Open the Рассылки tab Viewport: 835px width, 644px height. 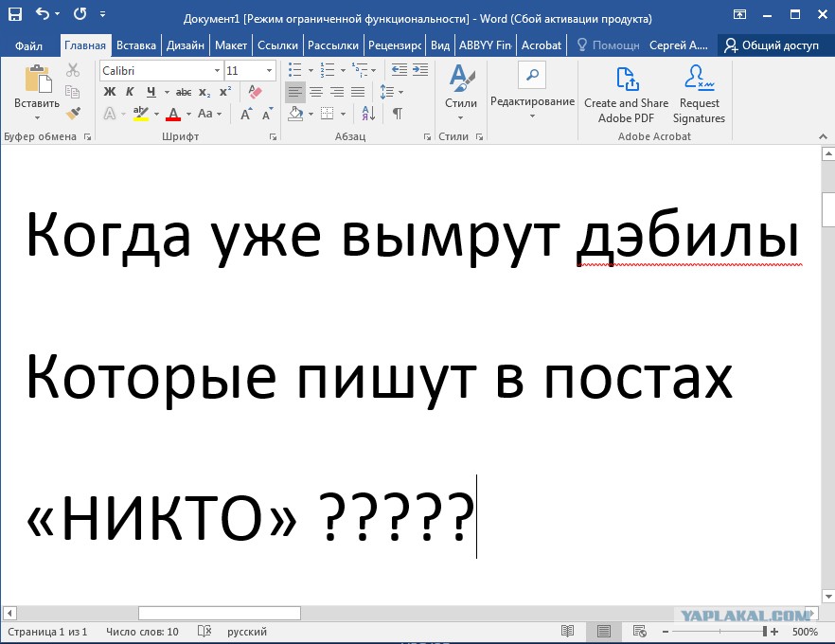pyautogui.click(x=333, y=45)
